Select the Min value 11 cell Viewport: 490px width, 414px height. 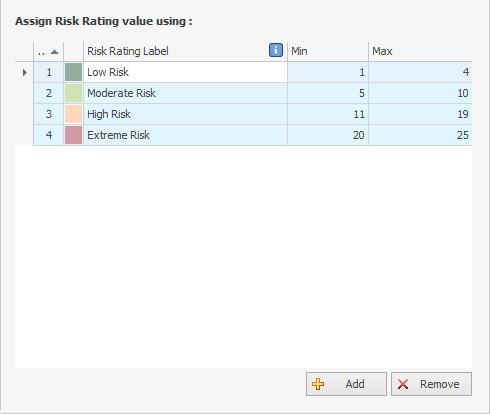[x=328, y=114]
